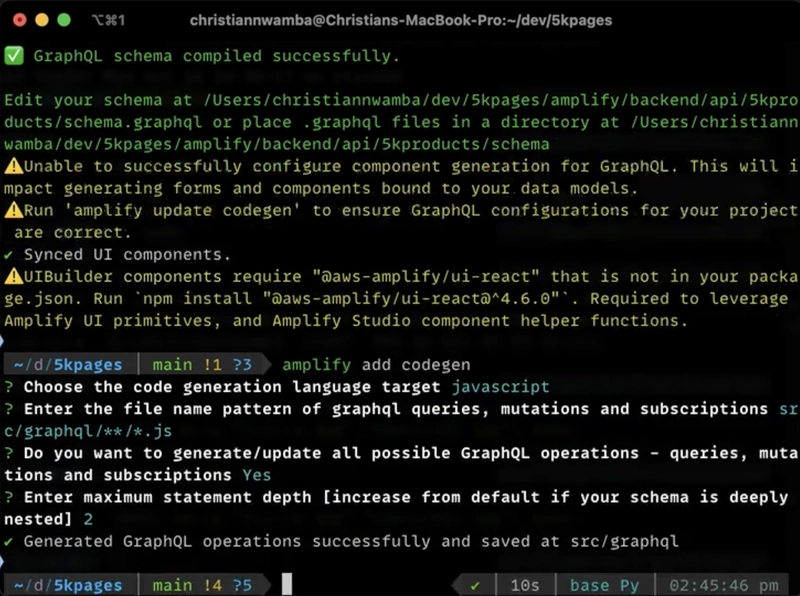Click the cursor block at the active prompt
The width and height of the screenshot is (800, 596).
pyautogui.click(x=287, y=584)
